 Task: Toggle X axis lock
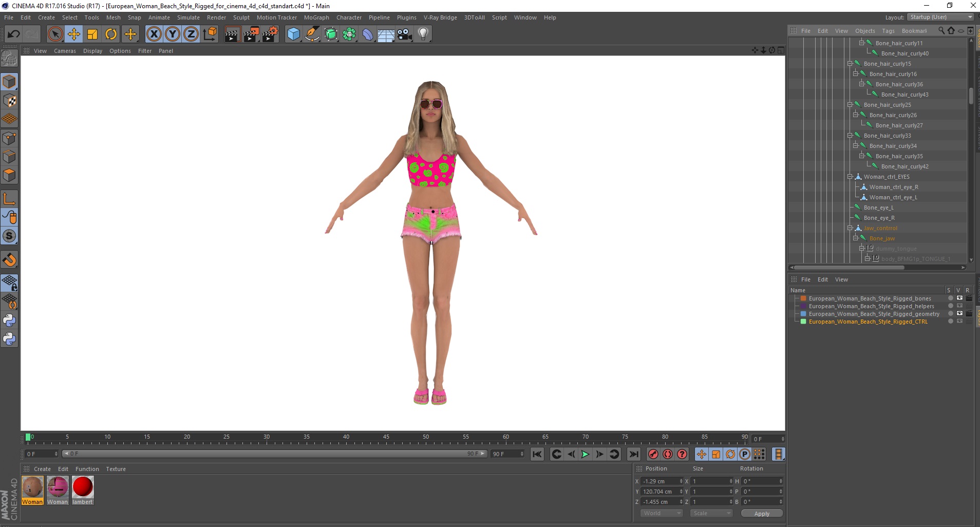coord(154,34)
